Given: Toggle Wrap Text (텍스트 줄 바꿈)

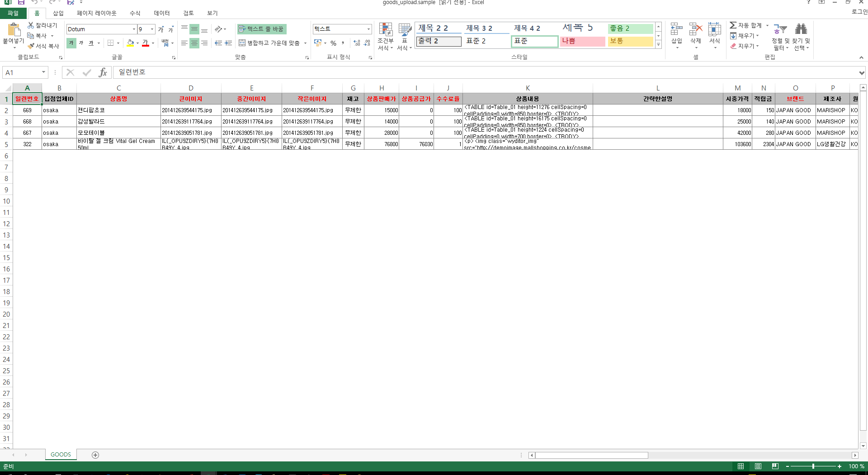Looking at the screenshot, I should tap(262, 29).
